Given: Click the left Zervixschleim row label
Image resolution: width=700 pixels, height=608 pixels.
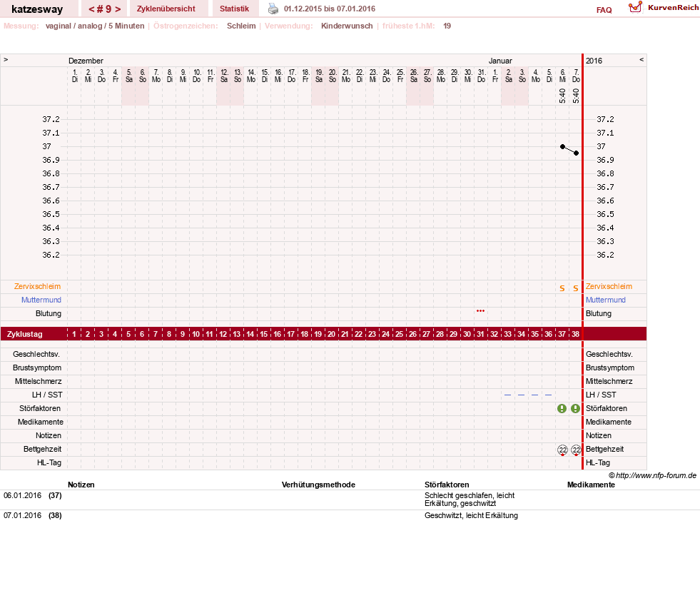Looking at the screenshot, I should tap(38, 287).
